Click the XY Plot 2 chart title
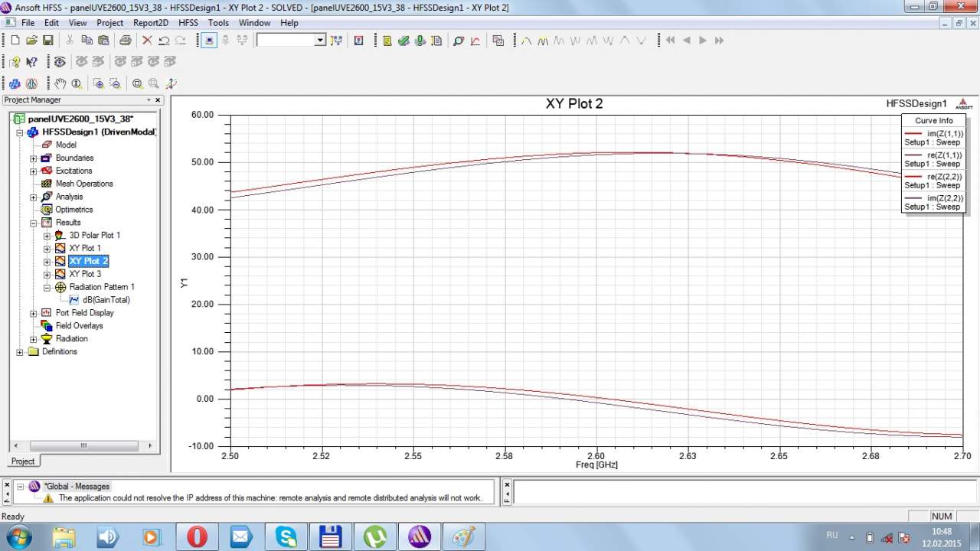Image resolution: width=980 pixels, height=551 pixels. pos(574,103)
